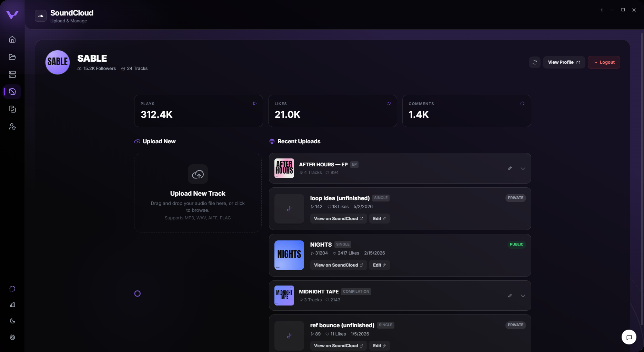Edit the loop idea (unfinished) track
The image size is (644, 352).
tap(379, 219)
